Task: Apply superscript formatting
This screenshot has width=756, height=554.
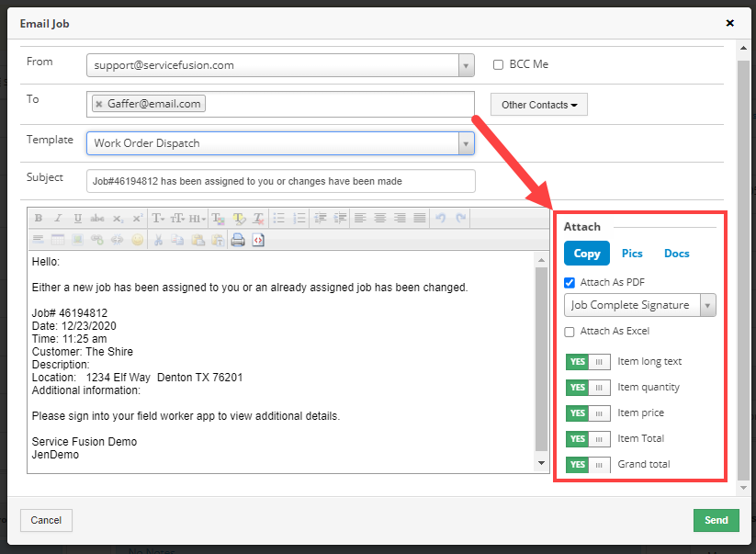Action: 138,219
